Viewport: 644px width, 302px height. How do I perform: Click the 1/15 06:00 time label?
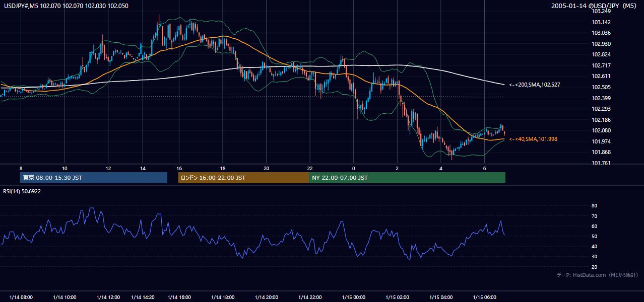tap(485, 297)
